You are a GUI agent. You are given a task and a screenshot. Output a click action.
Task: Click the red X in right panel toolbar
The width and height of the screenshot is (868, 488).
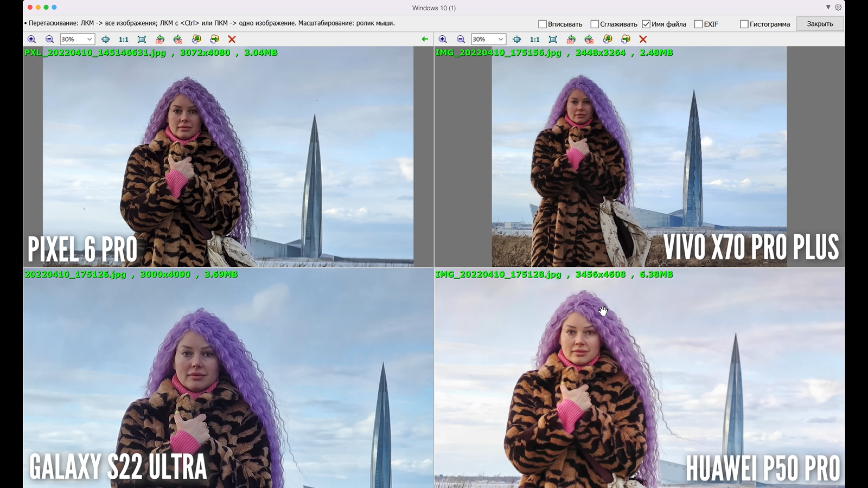pos(643,39)
